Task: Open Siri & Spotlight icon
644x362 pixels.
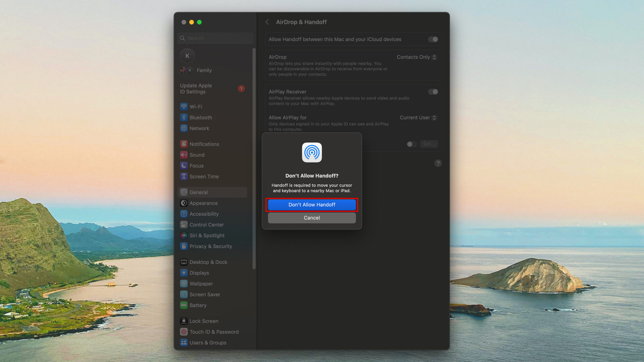Action: (184, 235)
